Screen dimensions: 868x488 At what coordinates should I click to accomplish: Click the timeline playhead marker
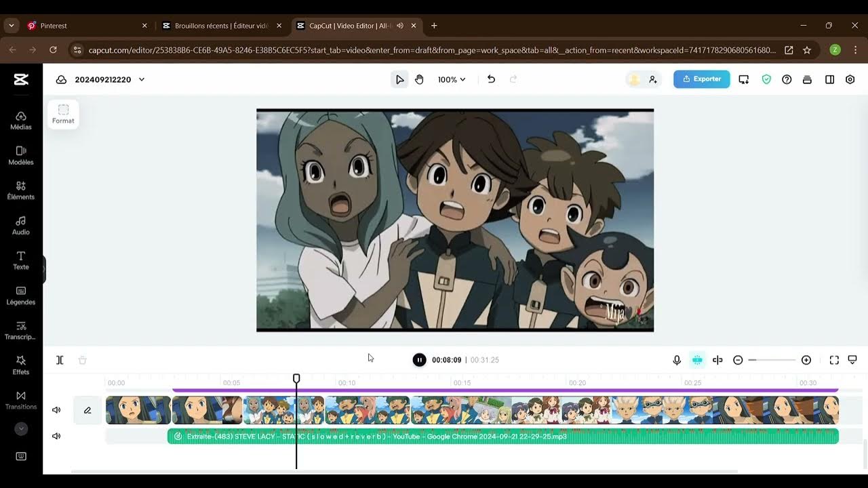[296, 378]
